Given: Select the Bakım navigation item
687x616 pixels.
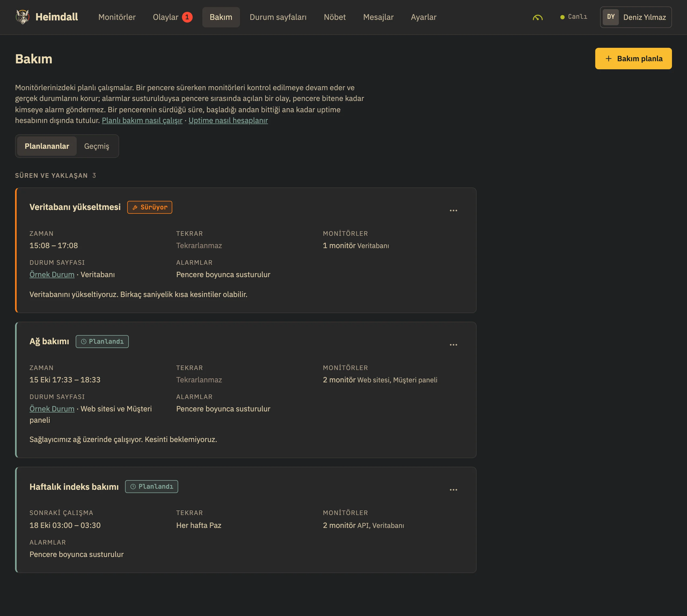Looking at the screenshot, I should 221,17.
